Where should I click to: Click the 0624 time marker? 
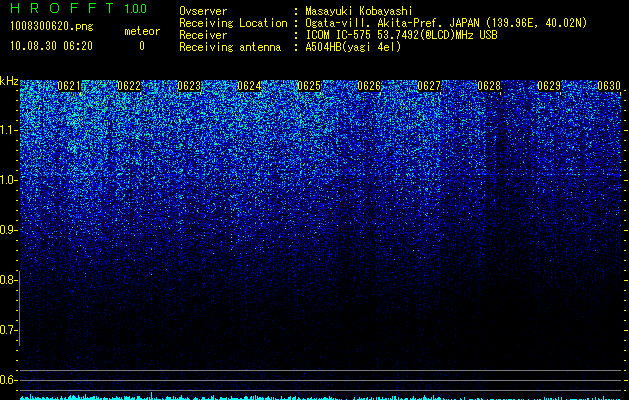pos(249,86)
